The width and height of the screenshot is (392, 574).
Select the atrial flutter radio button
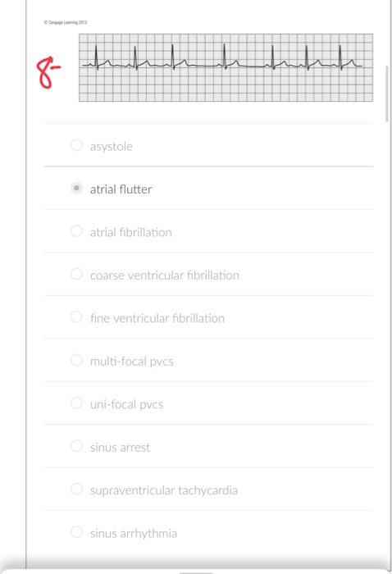(76, 188)
